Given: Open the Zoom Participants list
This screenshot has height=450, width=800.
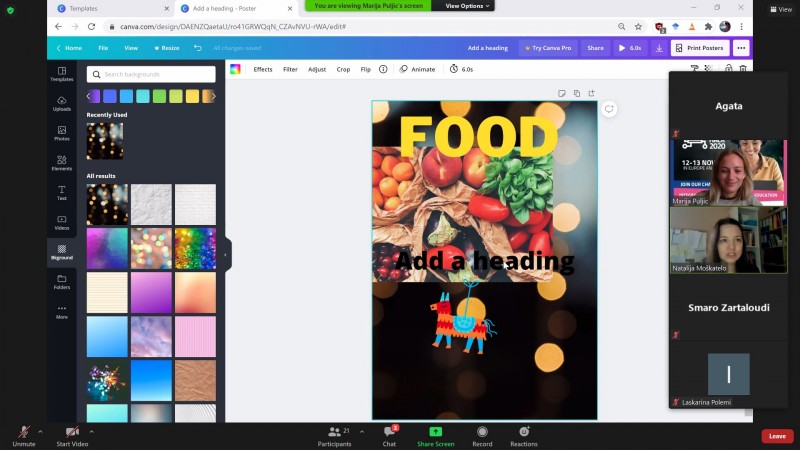Looking at the screenshot, I should point(335,436).
